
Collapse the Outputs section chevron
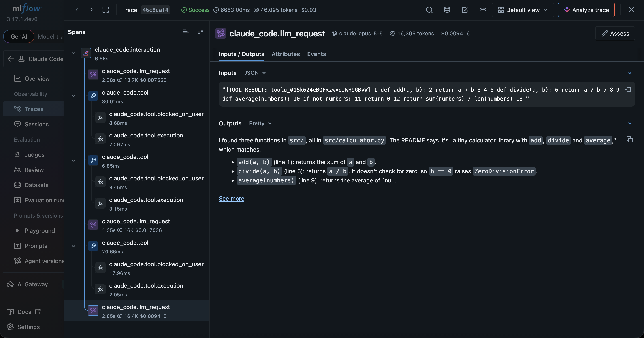point(630,123)
